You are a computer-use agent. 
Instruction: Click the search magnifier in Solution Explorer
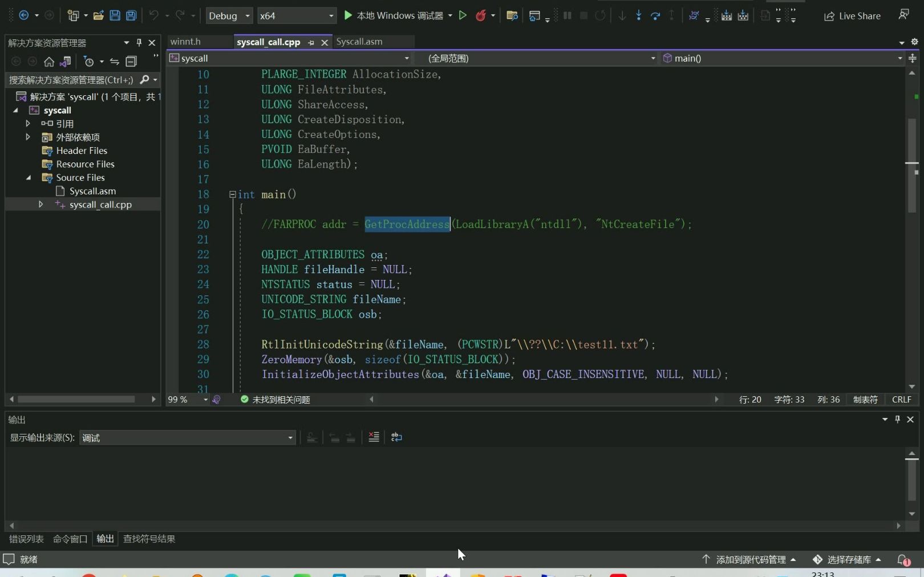(144, 79)
